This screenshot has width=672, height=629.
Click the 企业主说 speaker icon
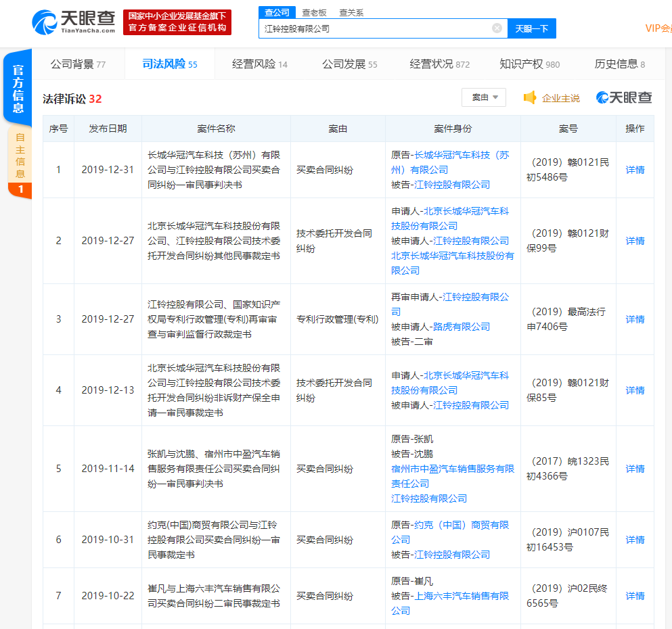point(530,97)
